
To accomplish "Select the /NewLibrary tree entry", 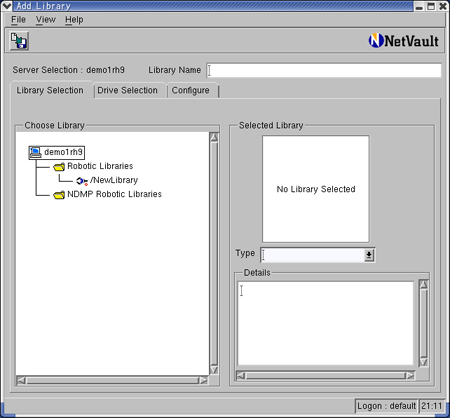I will (x=114, y=180).
